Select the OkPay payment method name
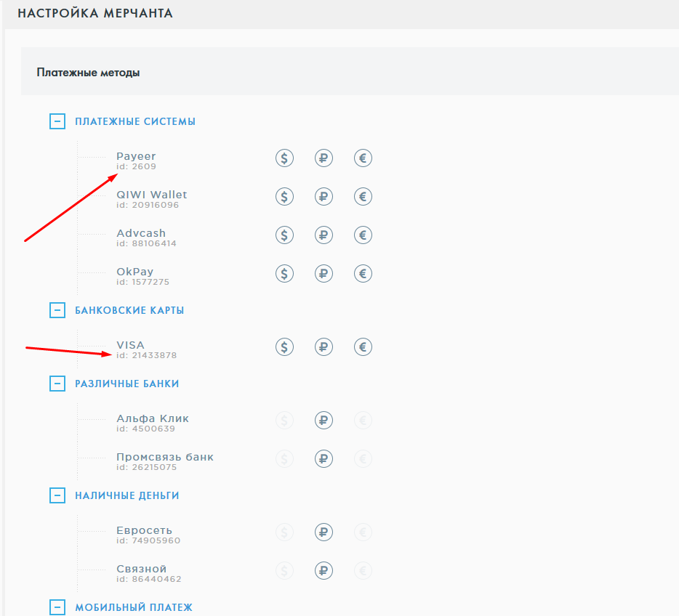This screenshot has width=679, height=616. click(x=135, y=272)
